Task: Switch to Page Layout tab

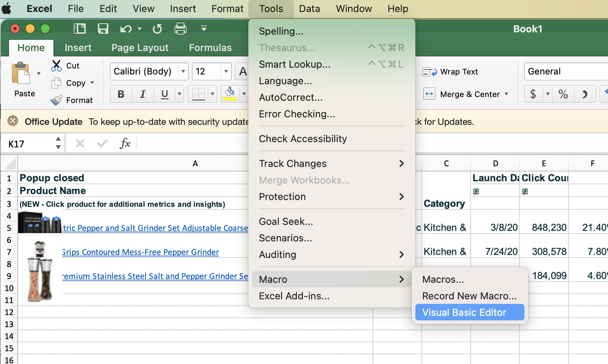Action: [140, 48]
